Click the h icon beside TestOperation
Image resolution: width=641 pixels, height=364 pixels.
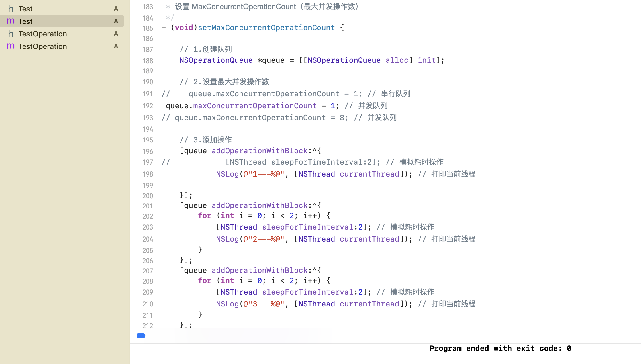coord(11,34)
